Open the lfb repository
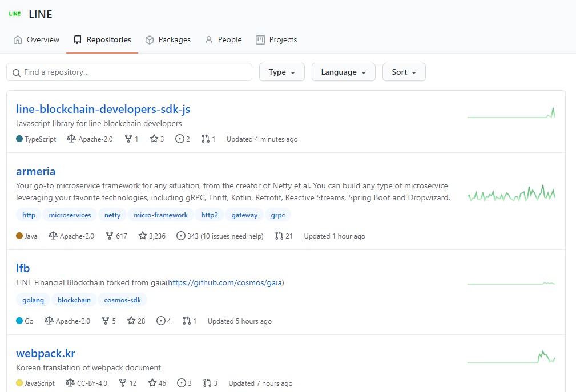This screenshot has width=576, height=392. (23, 268)
